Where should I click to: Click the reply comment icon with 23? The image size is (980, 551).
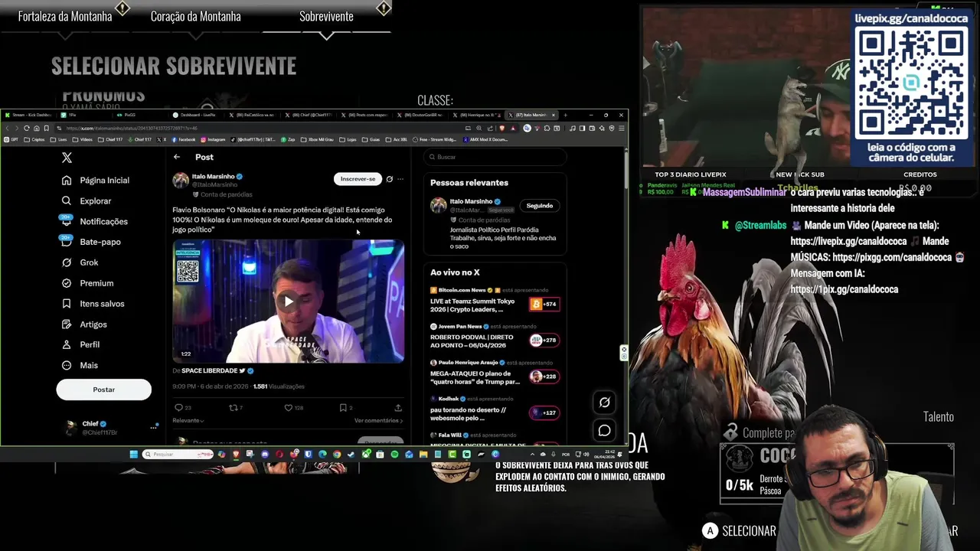183,408
